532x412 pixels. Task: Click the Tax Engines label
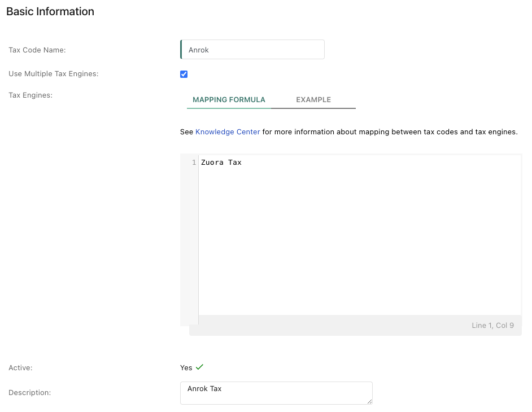tap(30, 95)
